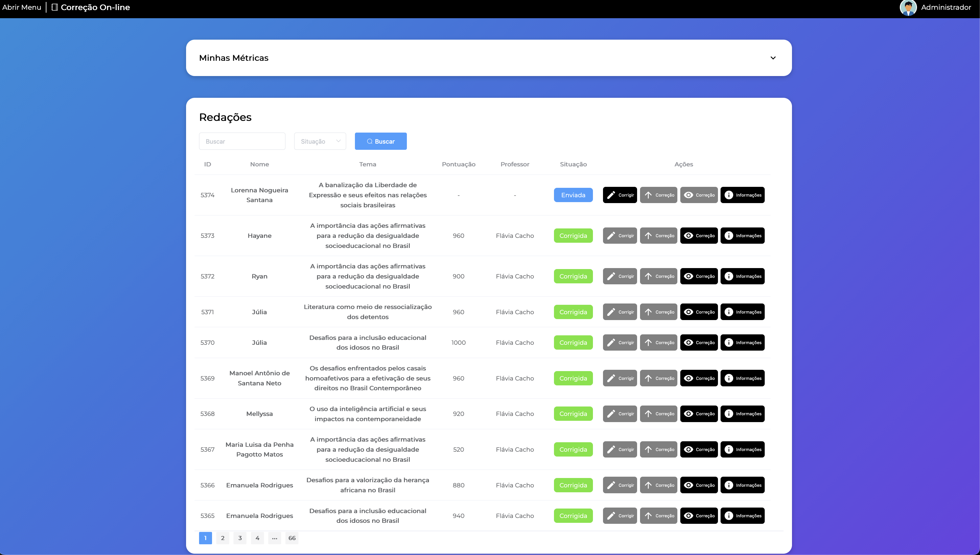
Task: Click the Correção On-line logo icon
Action: [55, 7]
